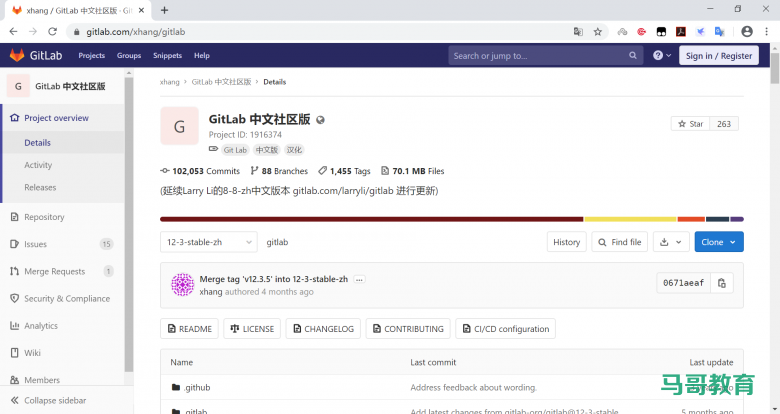The height and width of the screenshot is (414, 780).
Task: Expand the download source code dropdown
Action: tap(669, 242)
